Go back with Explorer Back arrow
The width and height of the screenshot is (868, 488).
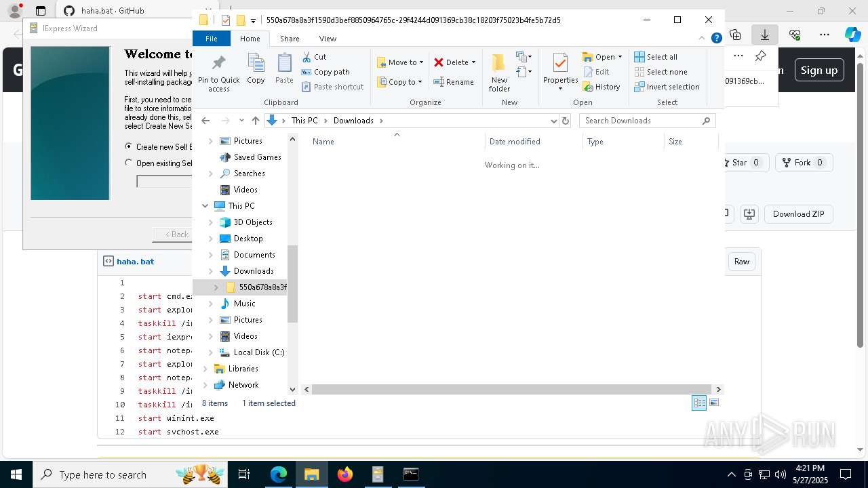(x=205, y=121)
